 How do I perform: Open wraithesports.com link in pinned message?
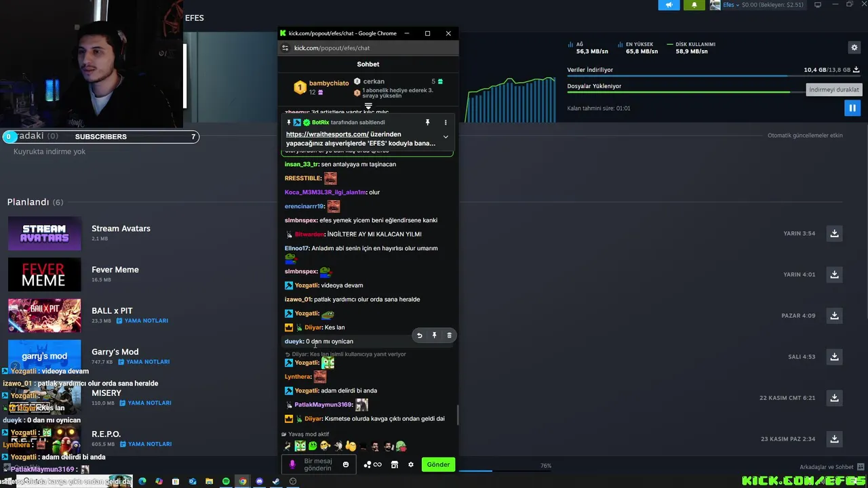(x=328, y=134)
